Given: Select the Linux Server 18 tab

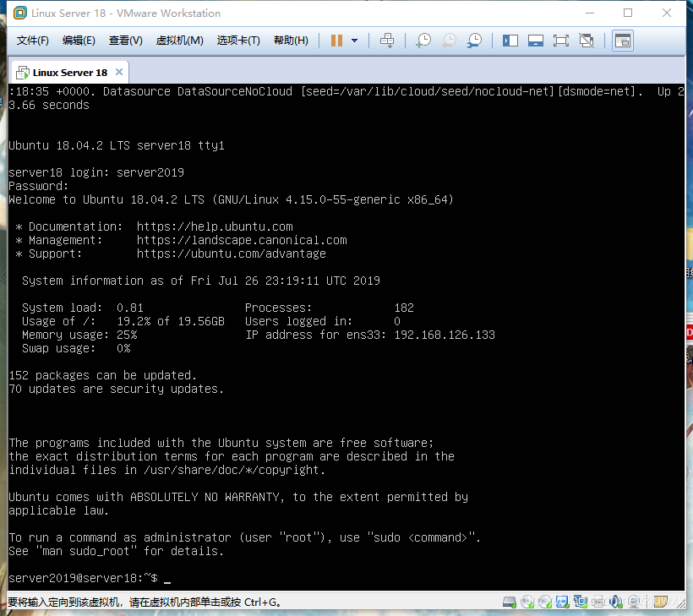Looking at the screenshot, I should coord(70,73).
